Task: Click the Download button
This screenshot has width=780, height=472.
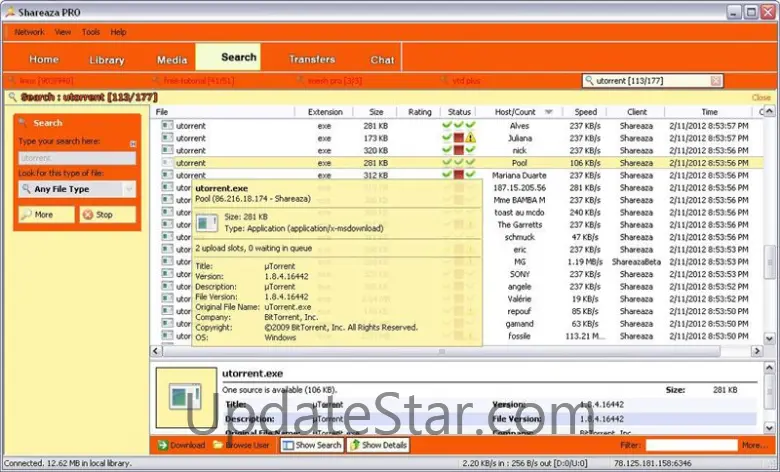Action: (x=182, y=445)
